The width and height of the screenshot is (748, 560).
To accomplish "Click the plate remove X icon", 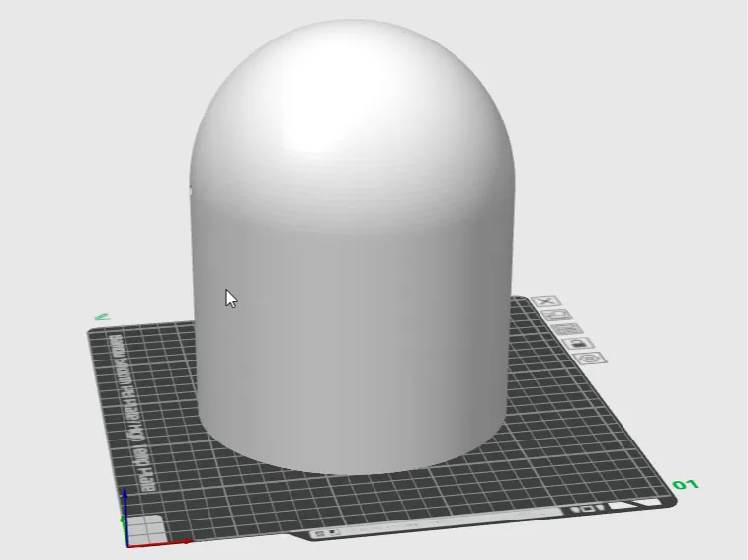I will (x=546, y=301).
